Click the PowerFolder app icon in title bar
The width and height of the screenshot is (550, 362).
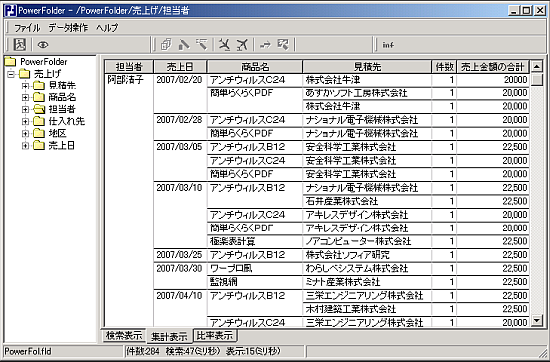(10, 11)
